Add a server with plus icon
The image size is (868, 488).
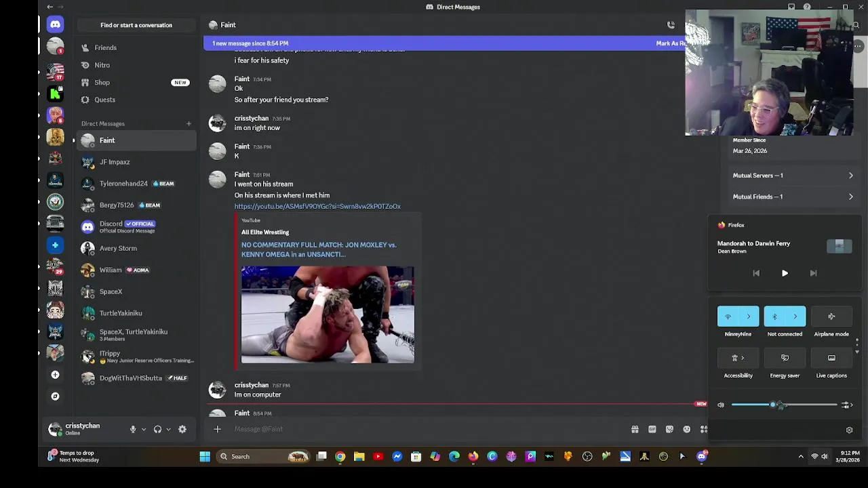pyautogui.click(x=55, y=375)
